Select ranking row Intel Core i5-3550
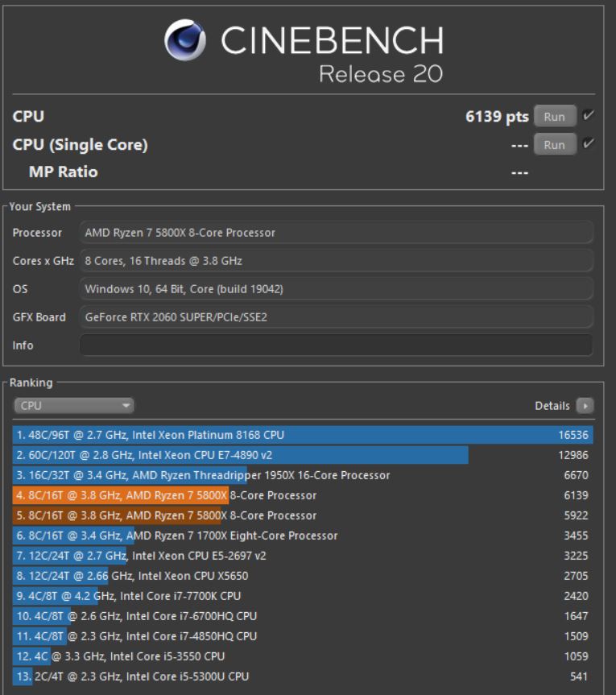The image size is (616, 695). tap(303, 656)
